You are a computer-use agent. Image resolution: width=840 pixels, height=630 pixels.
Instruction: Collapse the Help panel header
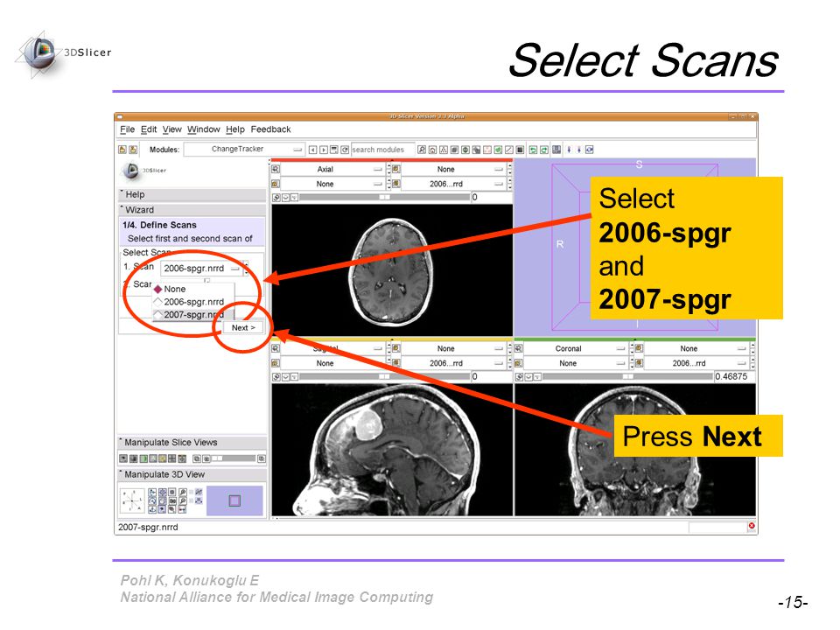pos(192,194)
